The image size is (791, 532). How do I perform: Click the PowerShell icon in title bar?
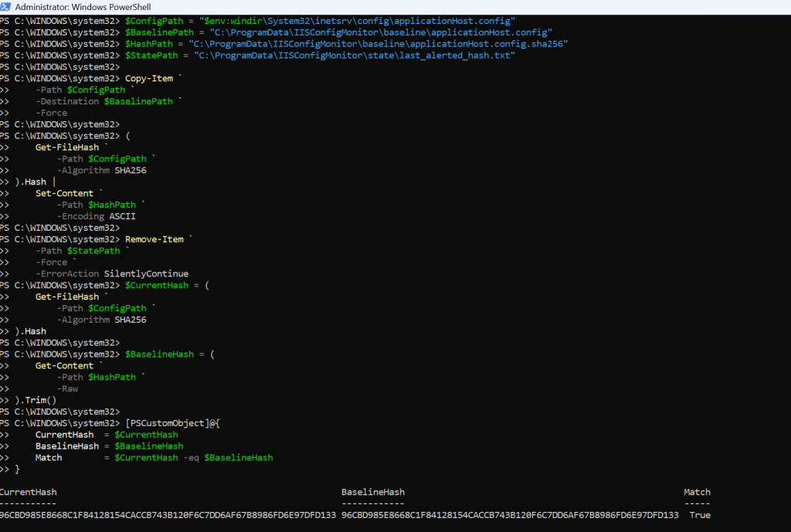click(5, 6)
